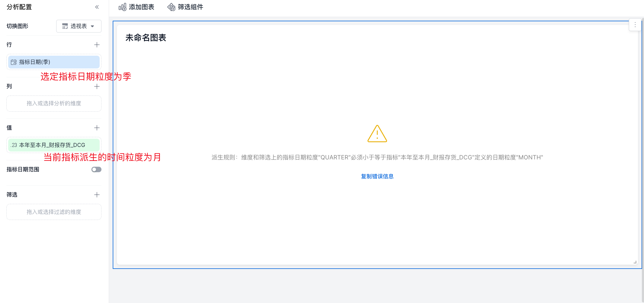Click the plus icon next to 列
Screen dimensions: 644x303
tap(97, 86)
